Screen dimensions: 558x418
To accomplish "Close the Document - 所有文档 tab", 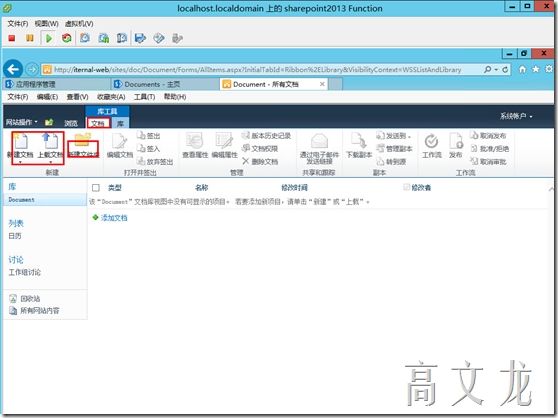I will [x=322, y=84].
